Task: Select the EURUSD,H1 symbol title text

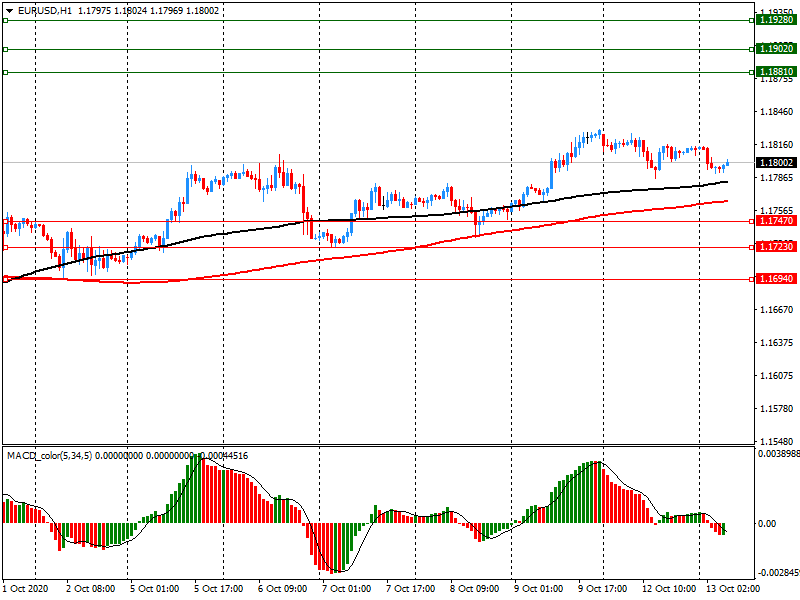Action: [45, 10]
